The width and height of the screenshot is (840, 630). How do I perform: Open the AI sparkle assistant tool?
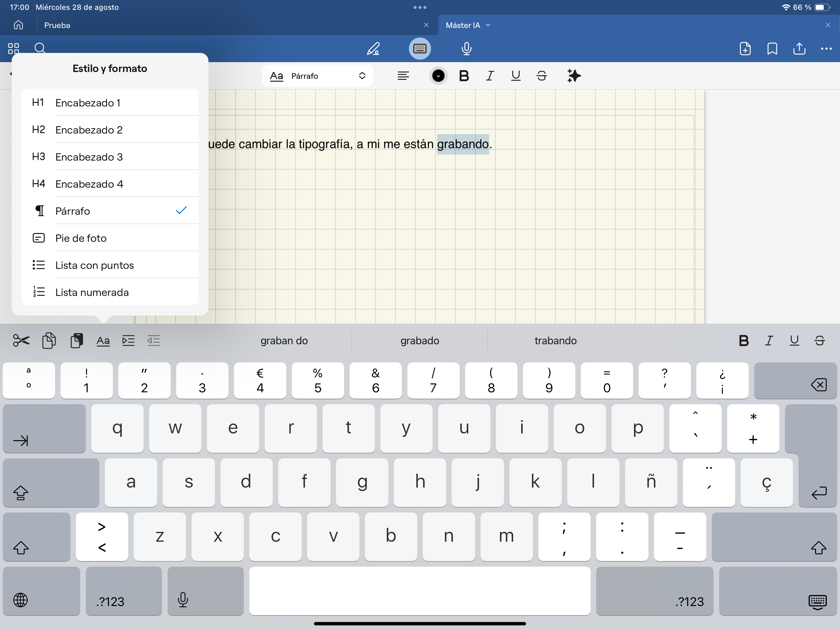pos(573,76)
